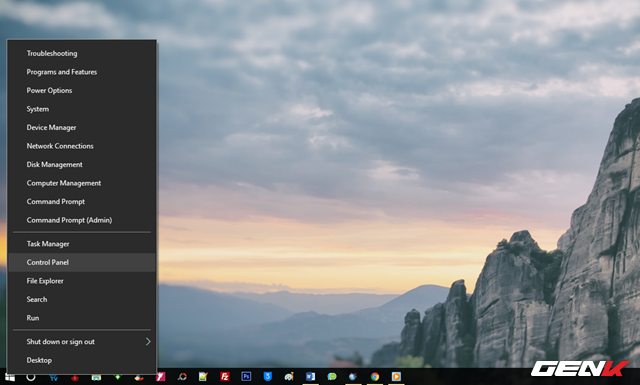Open the Run dialog entry
640x385 pixels.
(82, 318)
